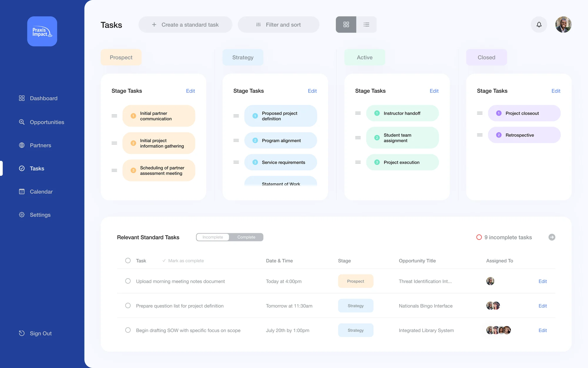The image size is (588, 368).
Task: Select all tasks header radio
Action: [128, 261]
